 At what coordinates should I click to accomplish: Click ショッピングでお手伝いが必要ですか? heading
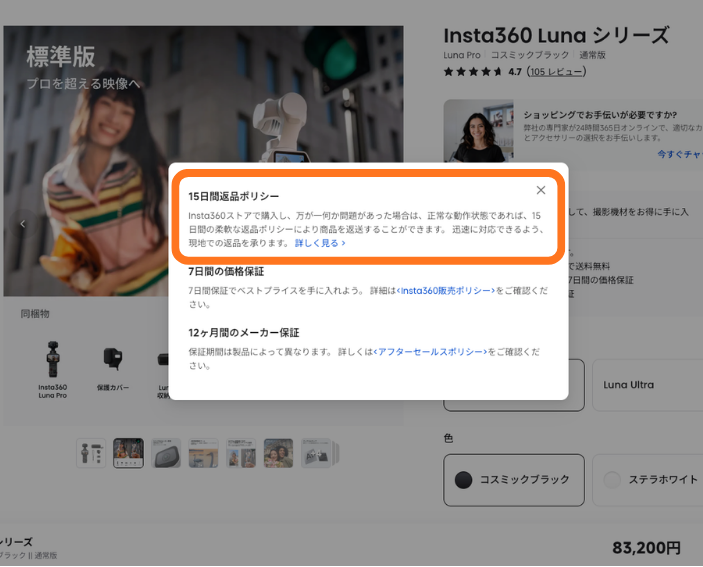click(x=600, y=115)
